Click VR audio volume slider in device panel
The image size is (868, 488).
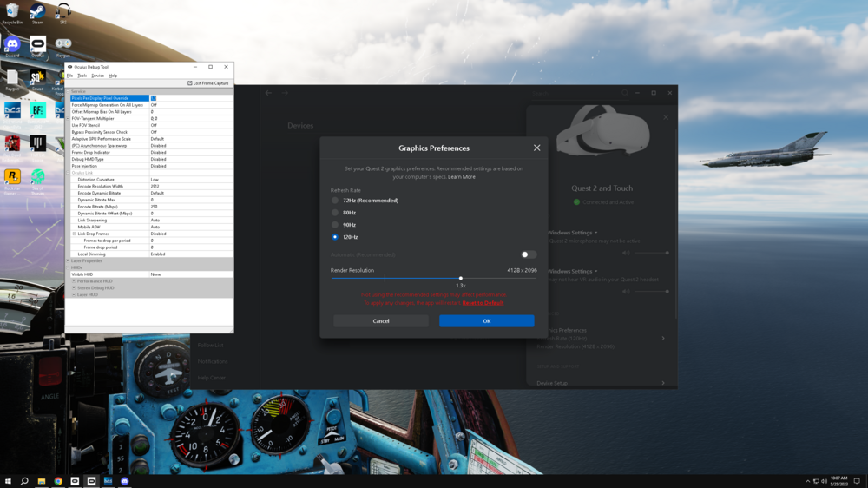652,292
